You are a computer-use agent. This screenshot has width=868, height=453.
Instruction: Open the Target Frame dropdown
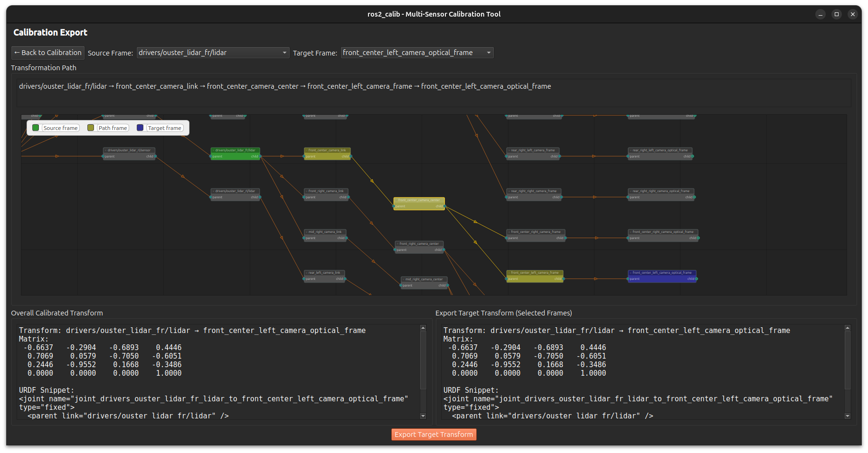pos(417,53)
